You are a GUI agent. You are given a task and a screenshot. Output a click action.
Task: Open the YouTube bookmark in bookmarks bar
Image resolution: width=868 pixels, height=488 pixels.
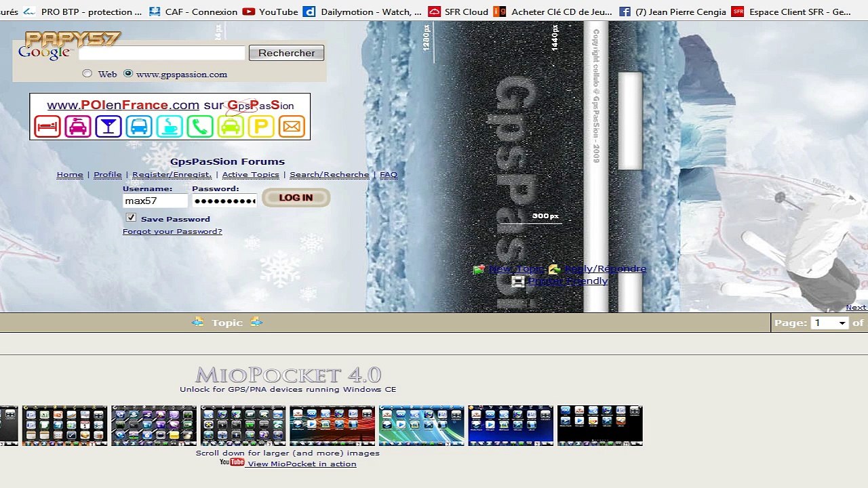click(271, 12)
